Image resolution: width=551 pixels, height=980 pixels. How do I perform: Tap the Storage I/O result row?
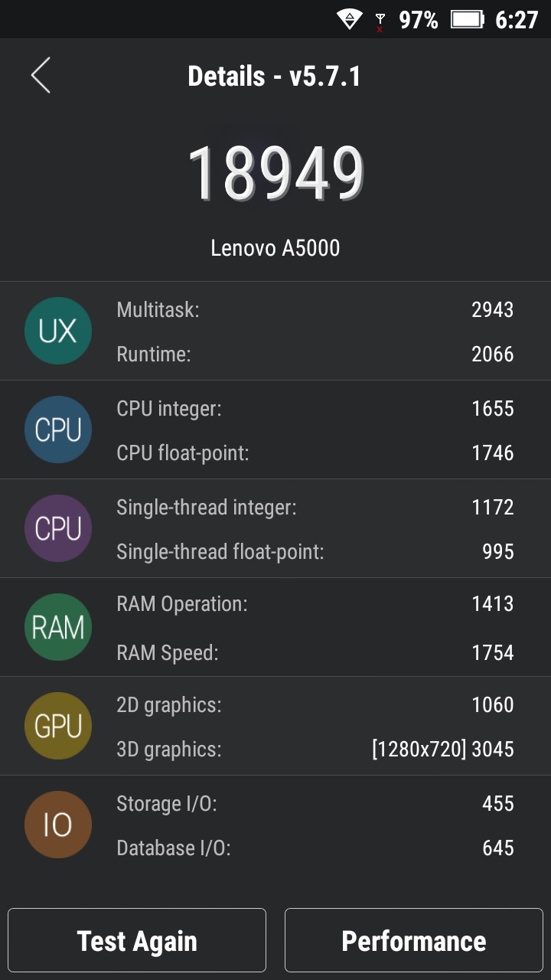coord(314,803)
